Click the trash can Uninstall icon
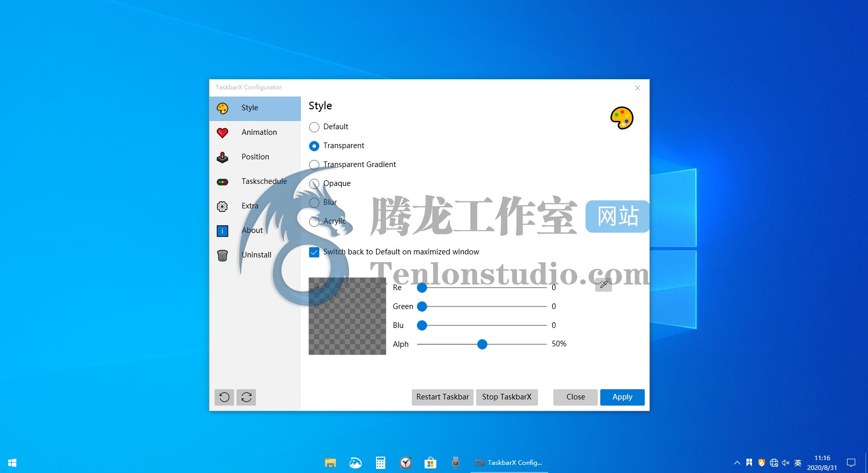The width and height of the screenshot is (868, 473). tap(222, 255)
